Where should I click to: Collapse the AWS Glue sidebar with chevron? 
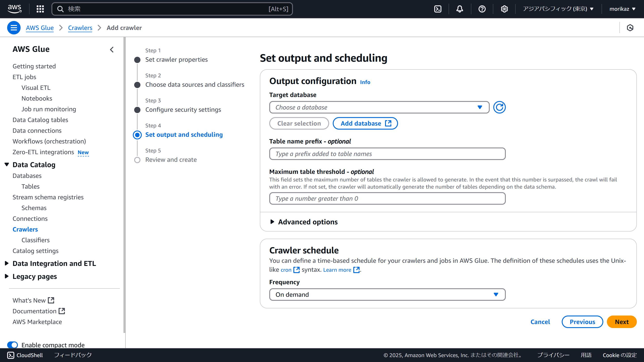[112, 49]
